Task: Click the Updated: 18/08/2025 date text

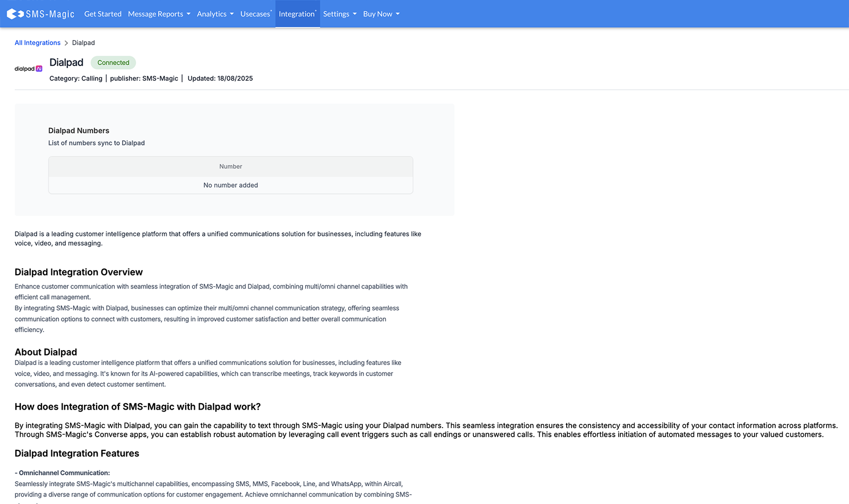Action: click(x=220, y=79)
